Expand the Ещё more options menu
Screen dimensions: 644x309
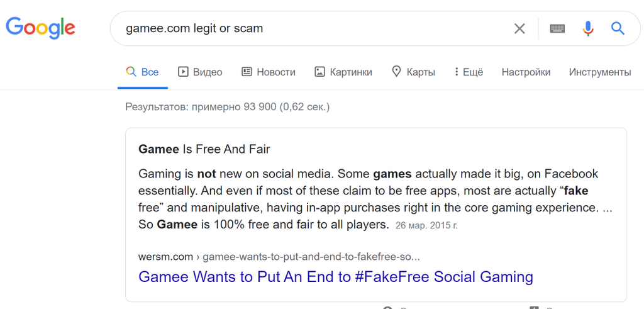(469, 72)
